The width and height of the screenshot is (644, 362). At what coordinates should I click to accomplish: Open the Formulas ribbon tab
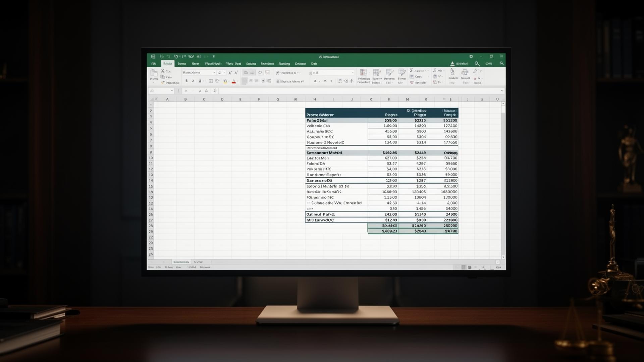pos(267,64)
